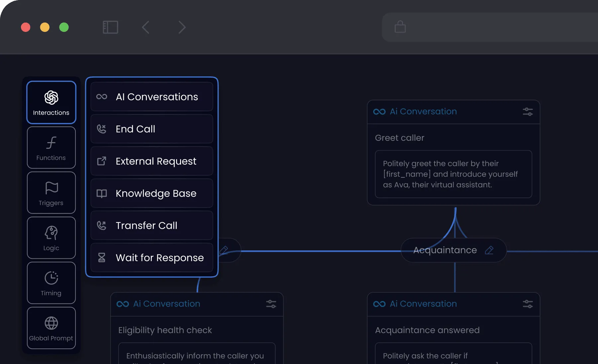Edit the Greet caller prompt text box
The width and height of the screenshot is (598, 364).
(453, 174)
